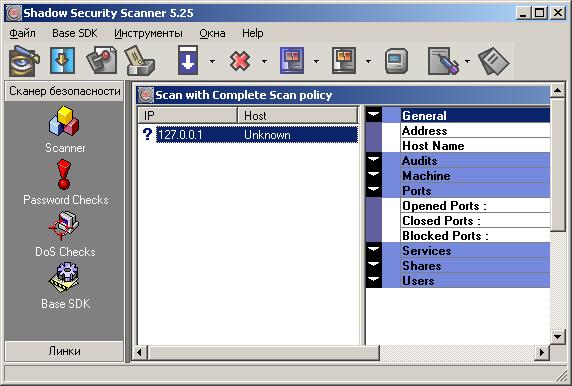
Task: Open the Help menu
Action: 252,33
